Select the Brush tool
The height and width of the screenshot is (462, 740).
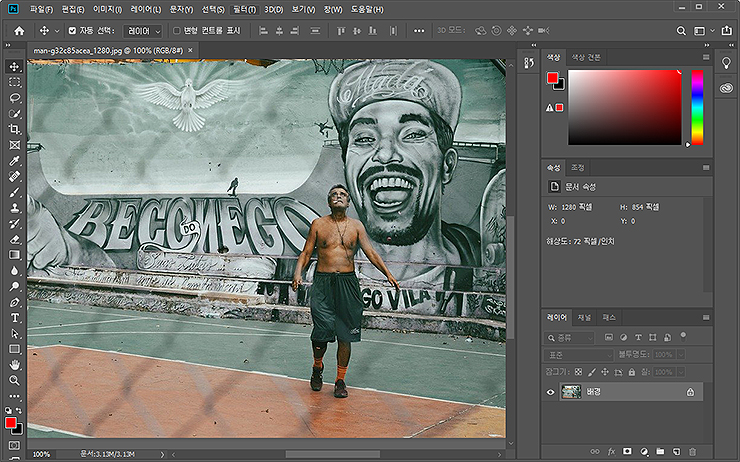coord(15,192)
